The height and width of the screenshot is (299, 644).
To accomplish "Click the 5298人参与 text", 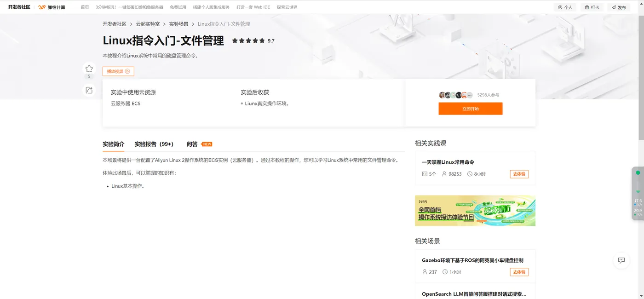I will (x=488, y=95).
